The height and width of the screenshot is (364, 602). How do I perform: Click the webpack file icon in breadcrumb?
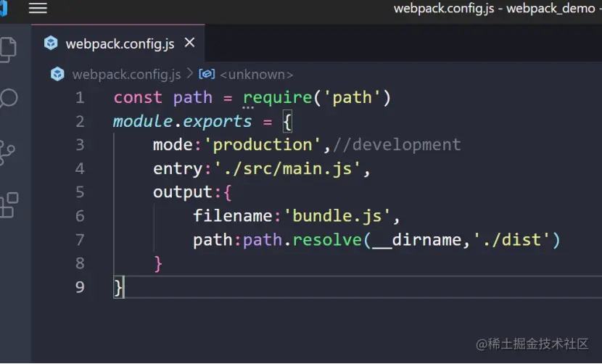point(57,74)
